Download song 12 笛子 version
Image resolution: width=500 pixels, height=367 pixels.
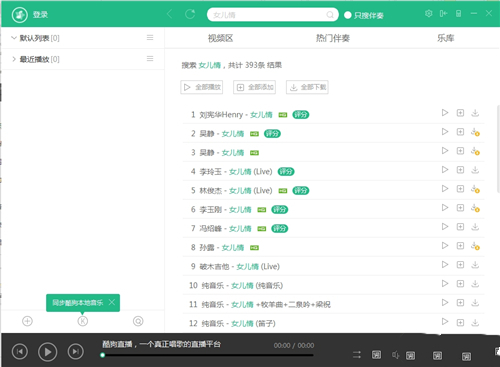pos(475,322)
